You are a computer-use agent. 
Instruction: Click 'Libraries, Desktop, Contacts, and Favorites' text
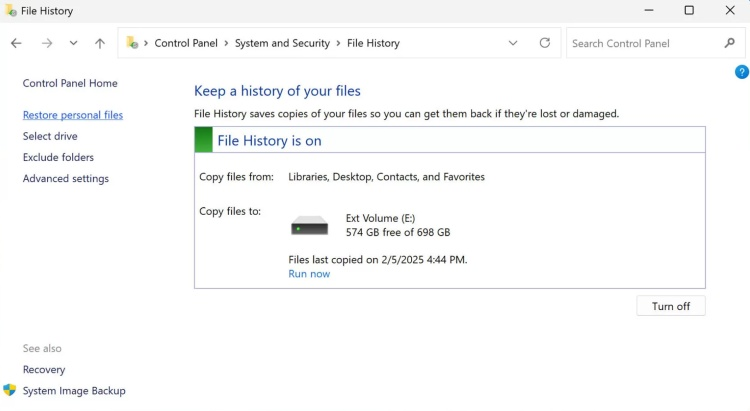[386, 177]
